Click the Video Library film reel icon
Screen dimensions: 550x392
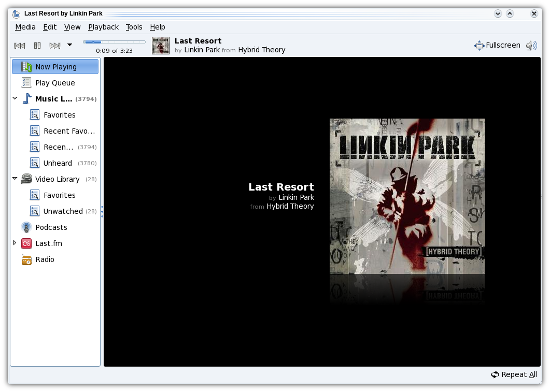pyautogui.click(x=26, y=179)
